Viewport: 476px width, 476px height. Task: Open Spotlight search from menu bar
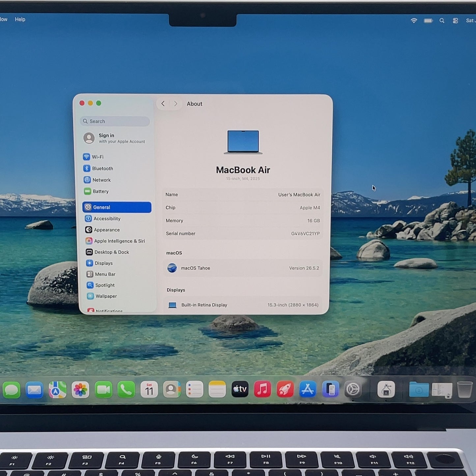pos(442,21)
